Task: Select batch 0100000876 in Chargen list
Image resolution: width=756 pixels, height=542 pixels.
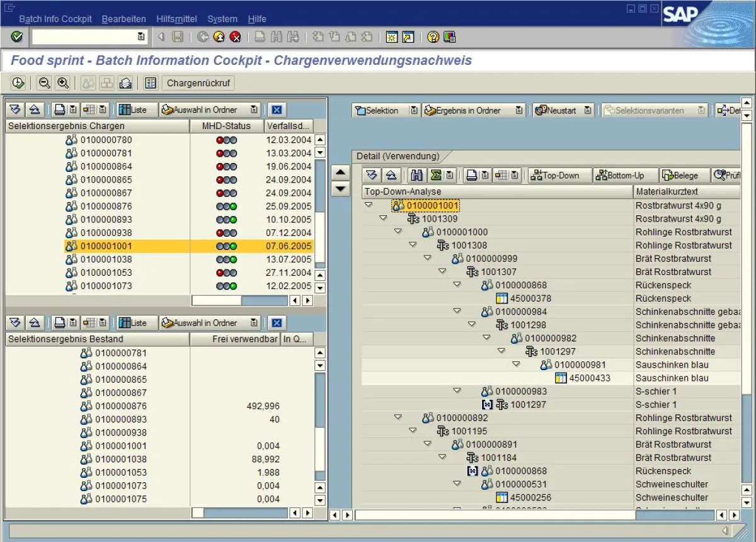Action: 106,206
